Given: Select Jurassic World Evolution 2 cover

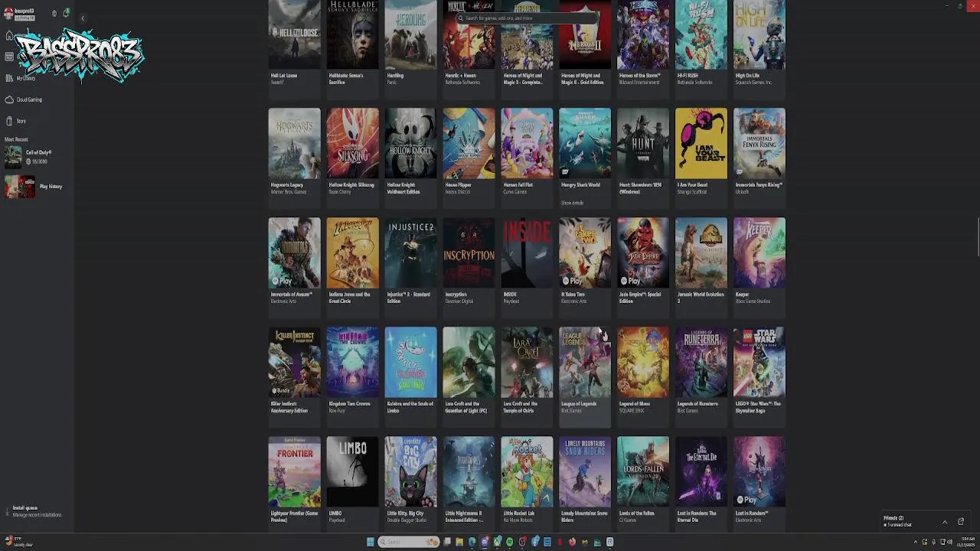Looking at the screenshot, I should 701,253.
